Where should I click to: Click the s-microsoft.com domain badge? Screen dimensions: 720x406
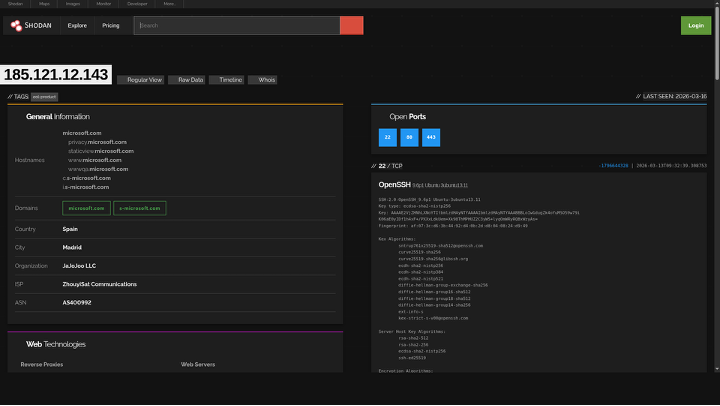pos(140,208)
